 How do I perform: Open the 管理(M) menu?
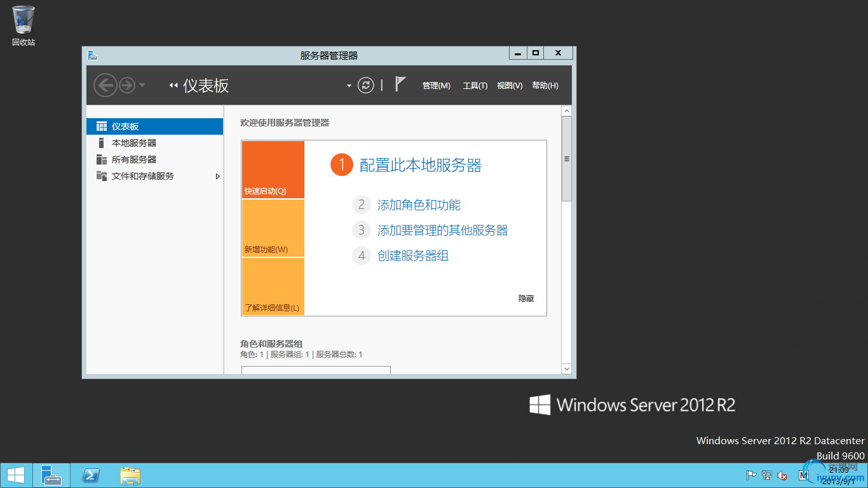pyautogui.click(x=437, y=86)
